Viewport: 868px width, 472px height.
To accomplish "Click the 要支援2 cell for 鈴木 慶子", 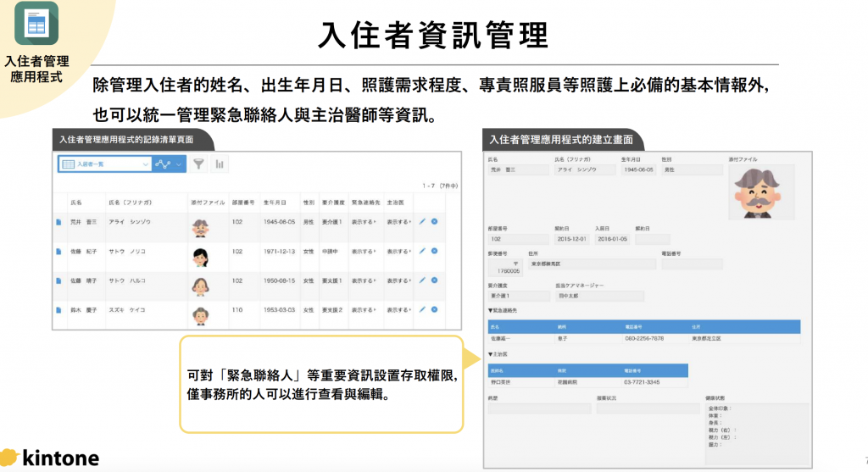I will pyautogui.click(x=332, y=310).
